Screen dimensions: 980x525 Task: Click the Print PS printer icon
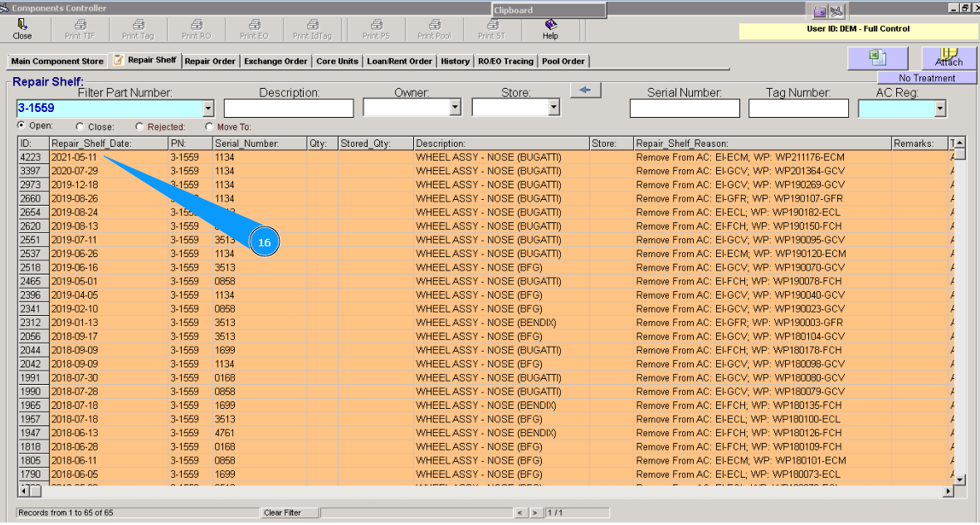coord(376,24)
